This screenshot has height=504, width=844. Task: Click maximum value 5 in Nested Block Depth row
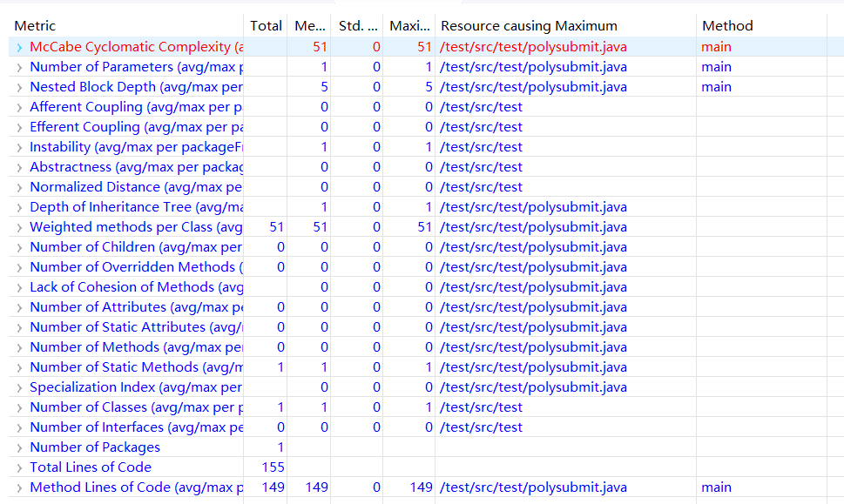pyautogui.click(x=429, y=86)
